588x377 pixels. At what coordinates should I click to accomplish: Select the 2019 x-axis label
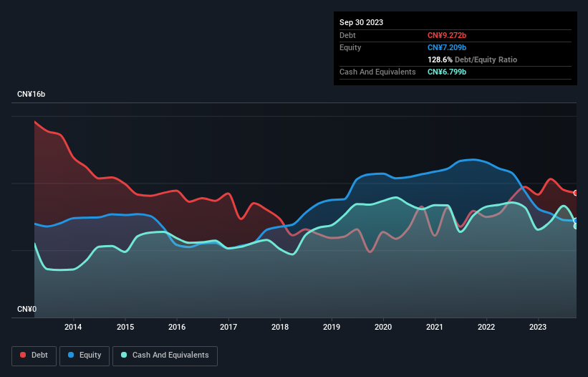[x=332, y=327]
